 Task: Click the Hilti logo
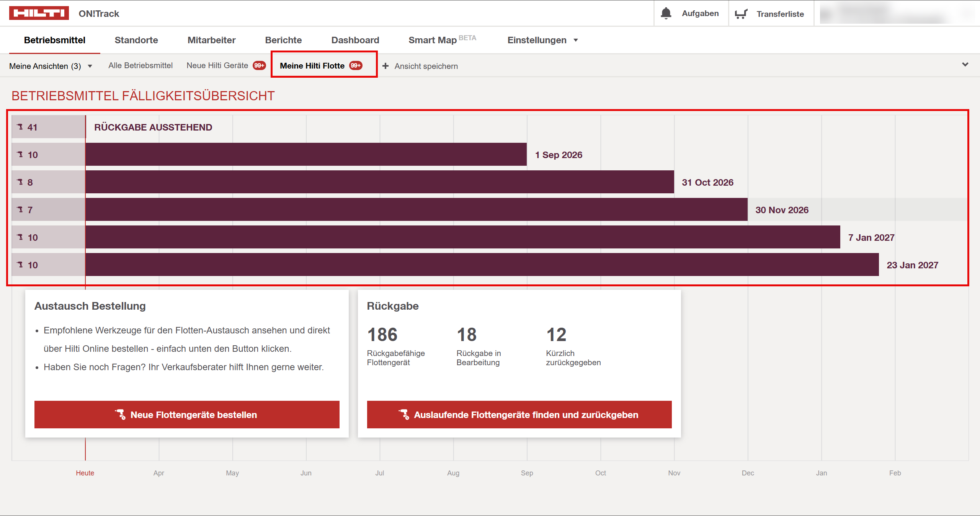click(x=39, y=13)
